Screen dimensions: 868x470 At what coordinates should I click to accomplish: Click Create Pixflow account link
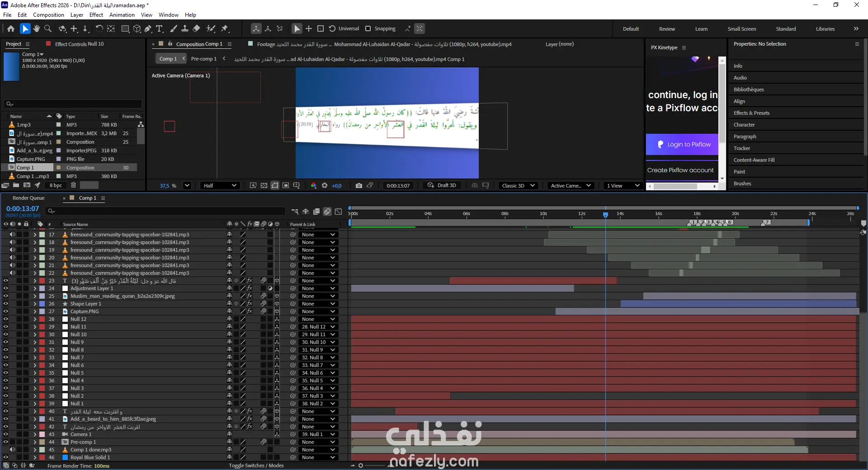pos(680,170)
